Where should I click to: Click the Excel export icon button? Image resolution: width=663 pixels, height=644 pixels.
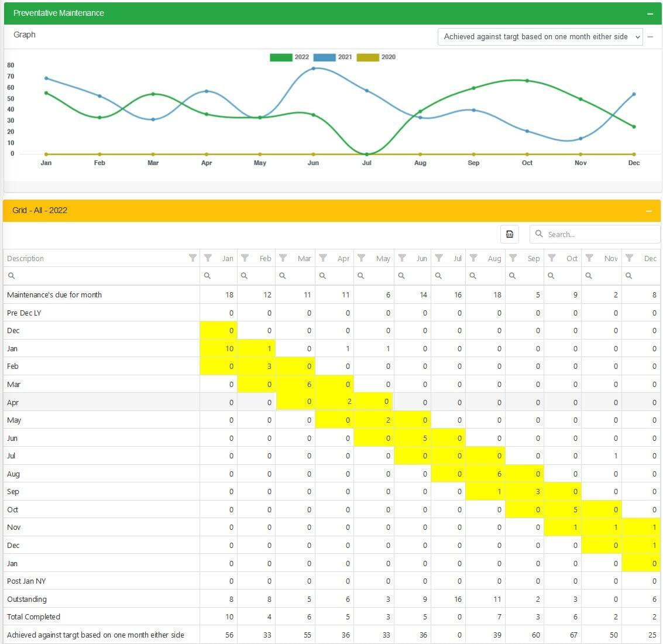coord(510,234)
